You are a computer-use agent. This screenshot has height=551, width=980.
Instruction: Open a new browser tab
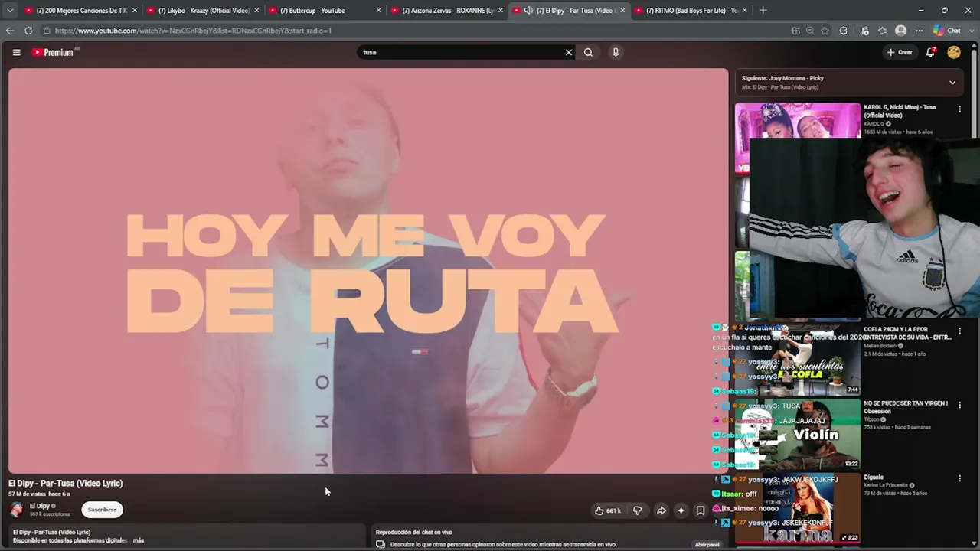click(763, 11)
